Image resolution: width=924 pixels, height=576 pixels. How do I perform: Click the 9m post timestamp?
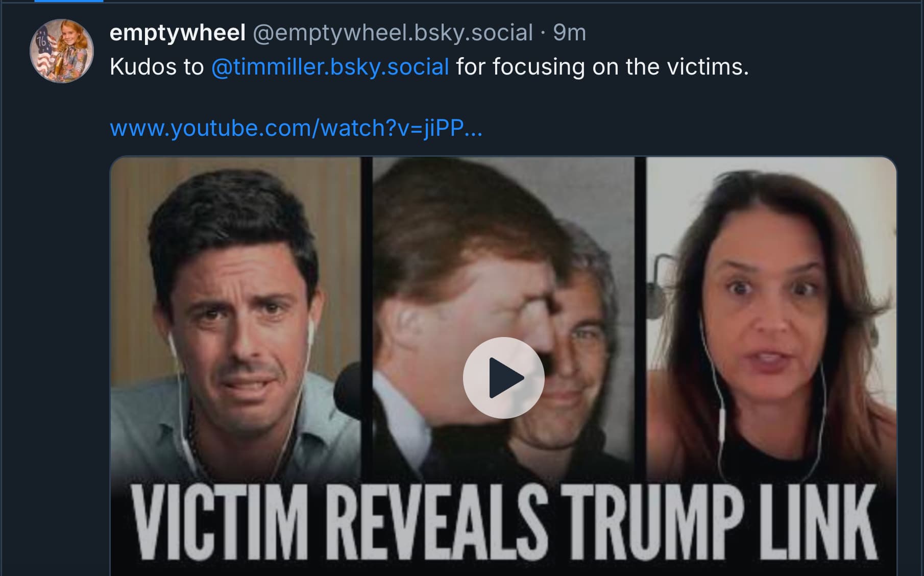click(x=569, y=33)
